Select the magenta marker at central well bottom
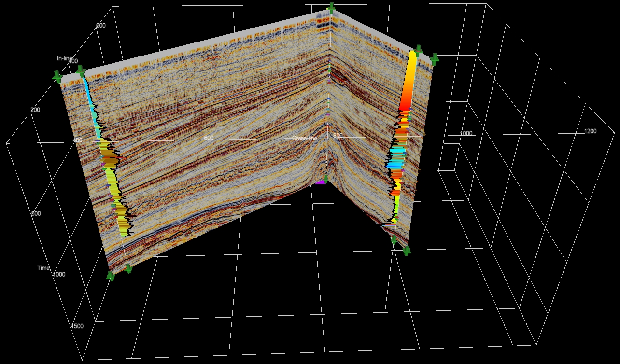 click(319, 182)
